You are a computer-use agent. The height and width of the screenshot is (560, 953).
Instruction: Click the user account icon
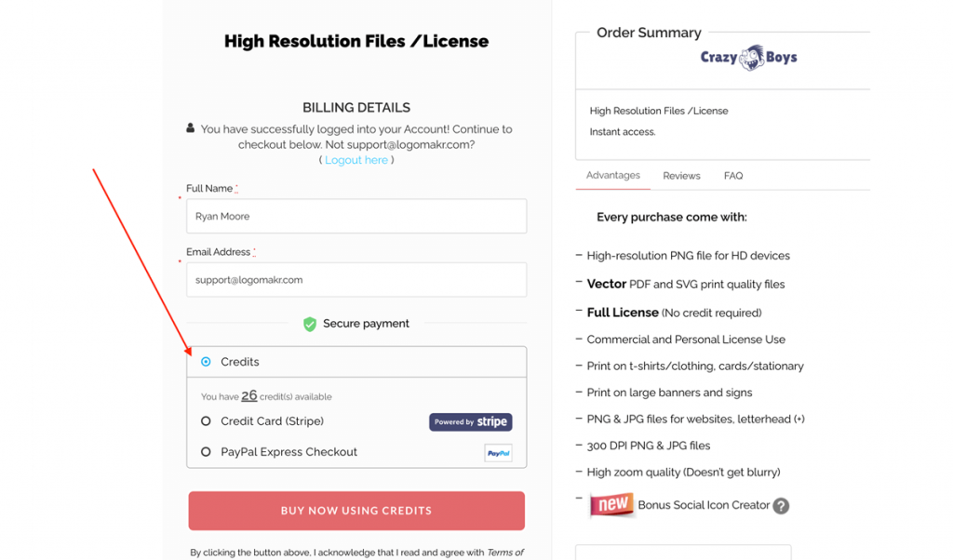[x=190, y=128]
